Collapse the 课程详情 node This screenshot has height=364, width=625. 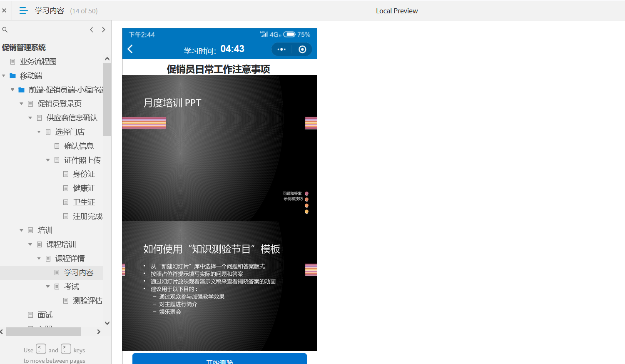tap(39, 259)
